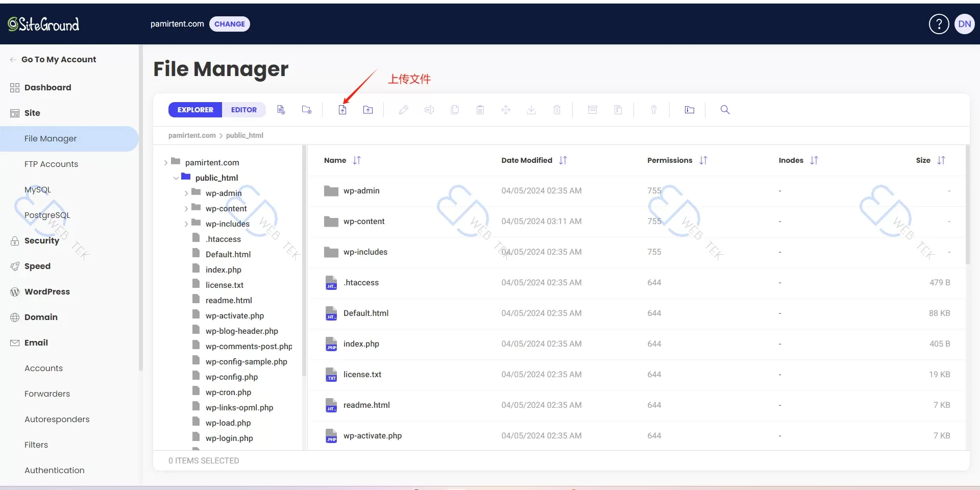Switch to the EXPLORER tab
This screenshot has height=490, width=980.
pyautogui.click(x=195, y=110)
